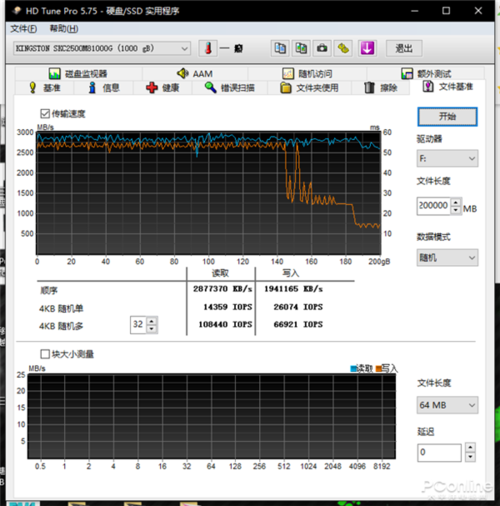500x506 pixels.
Task: Click the 写入 column header
Action: coord(291,273)
